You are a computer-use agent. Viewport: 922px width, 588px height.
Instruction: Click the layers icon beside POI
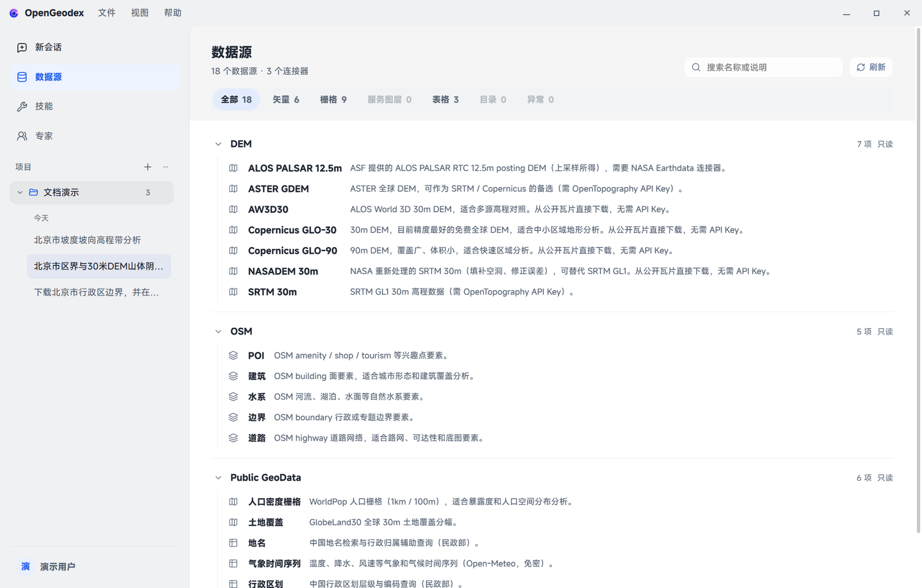point(233,355)
